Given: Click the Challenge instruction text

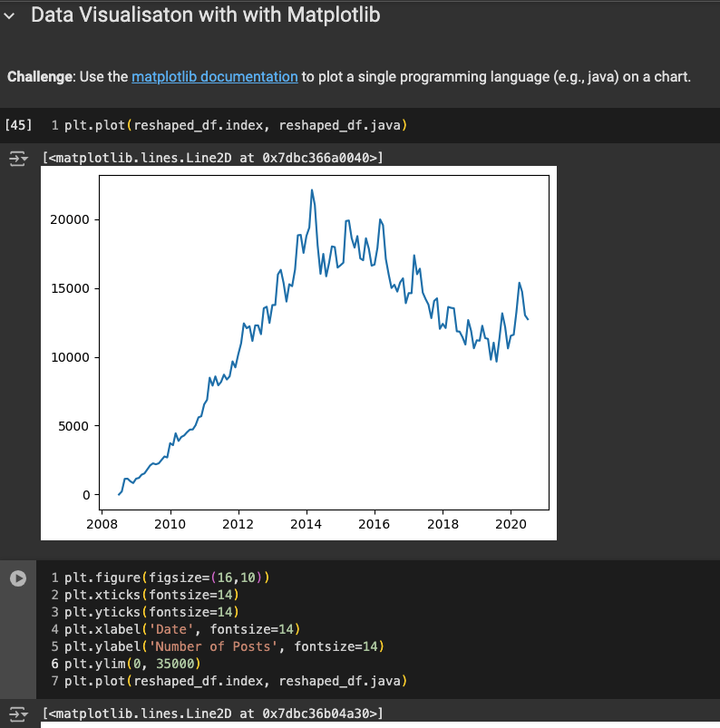Looking at the screenshot, I should tap(349, 76).
